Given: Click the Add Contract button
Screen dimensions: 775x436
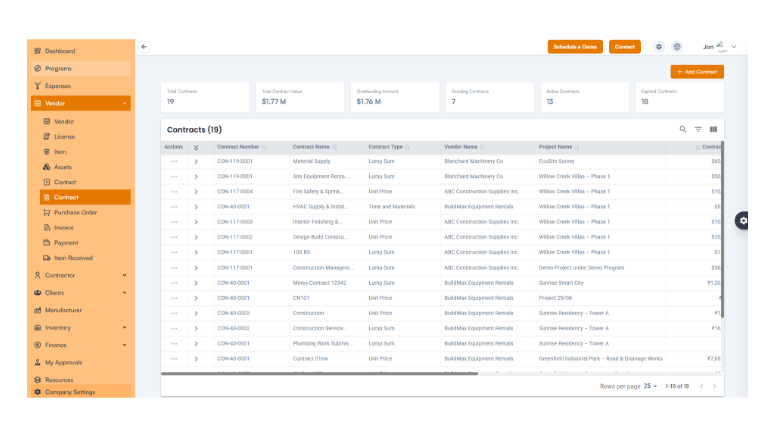Looking at the screenshot, I should point(697,72).
